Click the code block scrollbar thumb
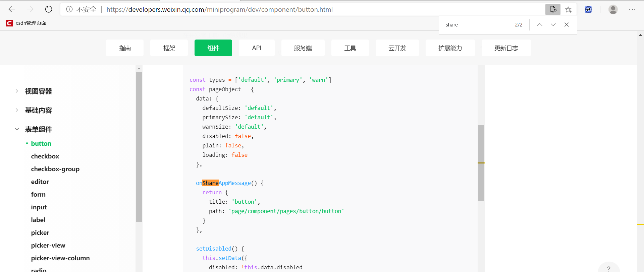 point(481,163)
